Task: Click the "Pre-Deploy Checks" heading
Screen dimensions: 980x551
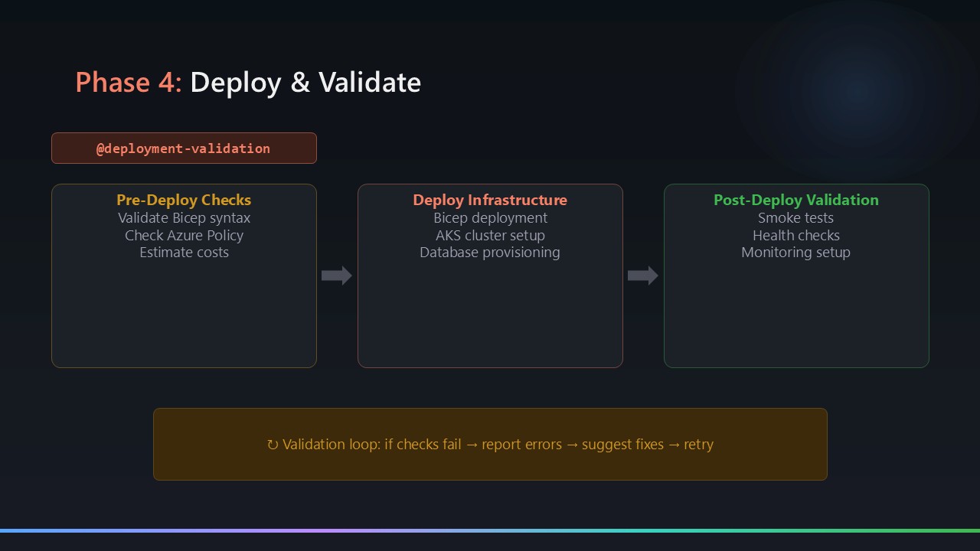Action: tap(184, 200)
